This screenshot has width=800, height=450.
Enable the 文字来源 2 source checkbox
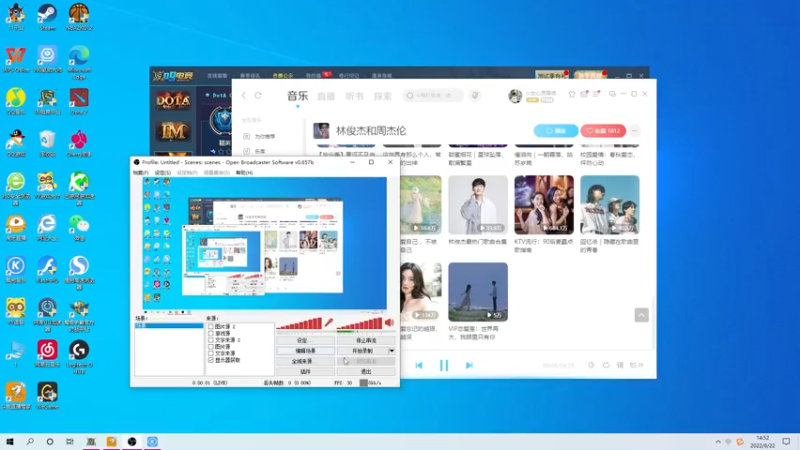coord(211,340)
